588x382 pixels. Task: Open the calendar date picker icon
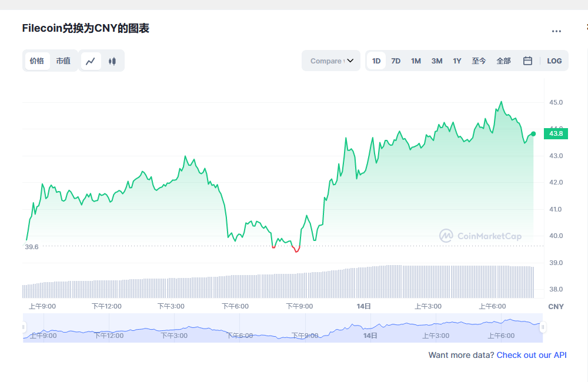click(527, 61)
